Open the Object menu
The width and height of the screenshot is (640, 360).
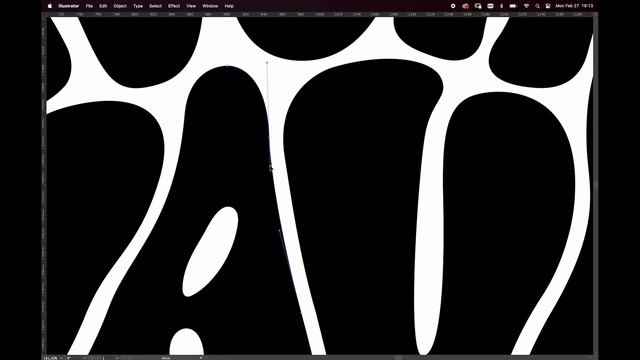(120, 6)
